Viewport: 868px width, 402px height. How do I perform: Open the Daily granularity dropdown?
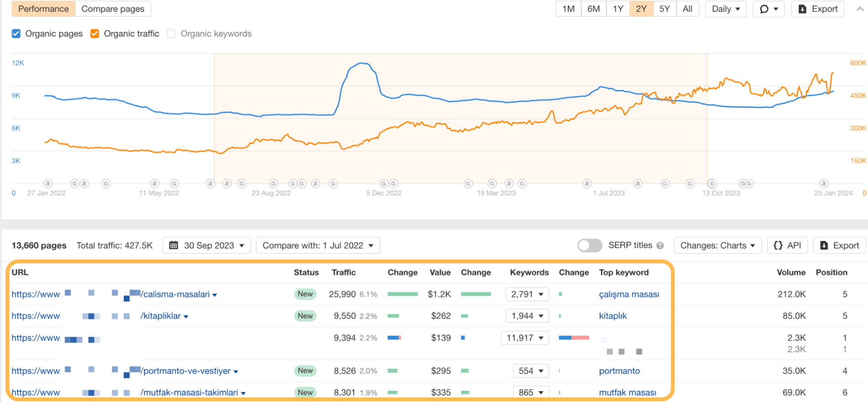pyautogui.click(x=725, y=9)
